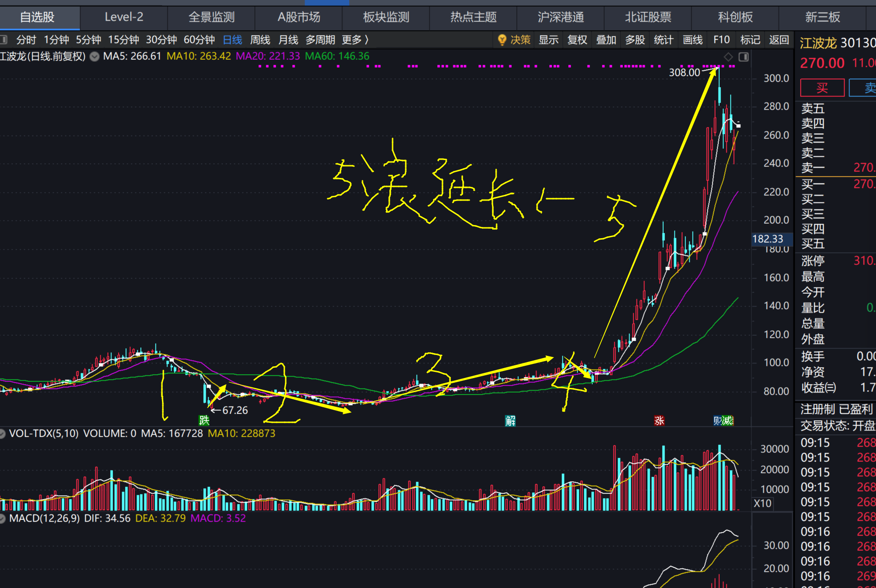This screenshot has height=588, width=876.
Task: Click the green 跌 event marker
Action: point(204,420)
